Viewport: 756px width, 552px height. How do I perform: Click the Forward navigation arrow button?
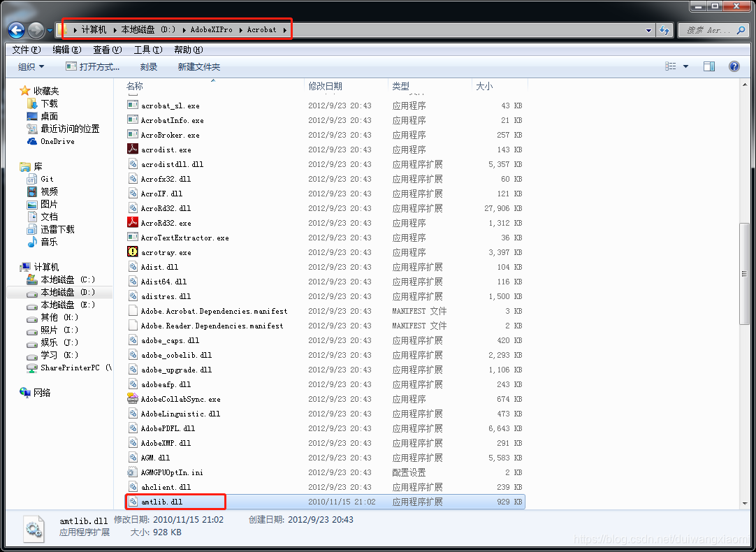click(36, 30)
